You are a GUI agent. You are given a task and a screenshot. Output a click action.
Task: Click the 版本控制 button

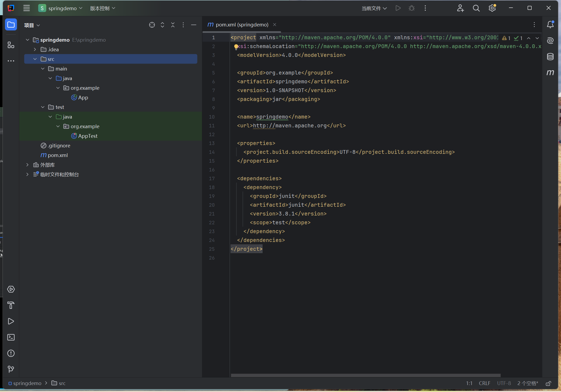coord(103,8)
